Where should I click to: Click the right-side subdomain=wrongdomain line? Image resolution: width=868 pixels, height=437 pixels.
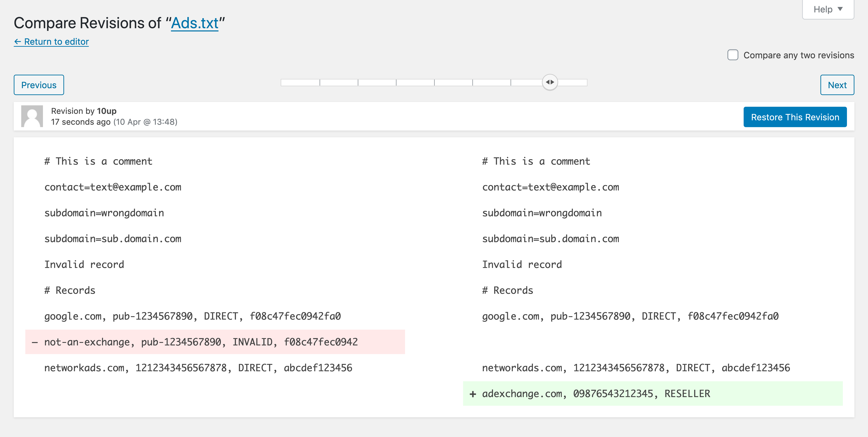[x=542, y=213]
